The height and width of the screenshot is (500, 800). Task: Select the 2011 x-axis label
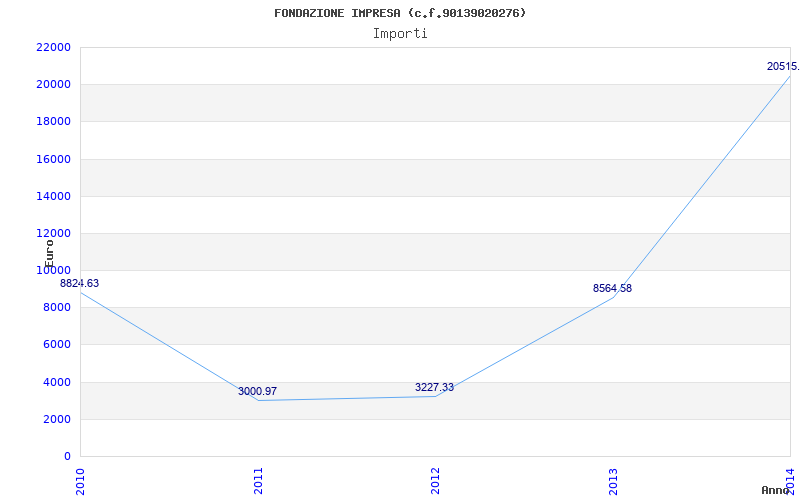258,481
